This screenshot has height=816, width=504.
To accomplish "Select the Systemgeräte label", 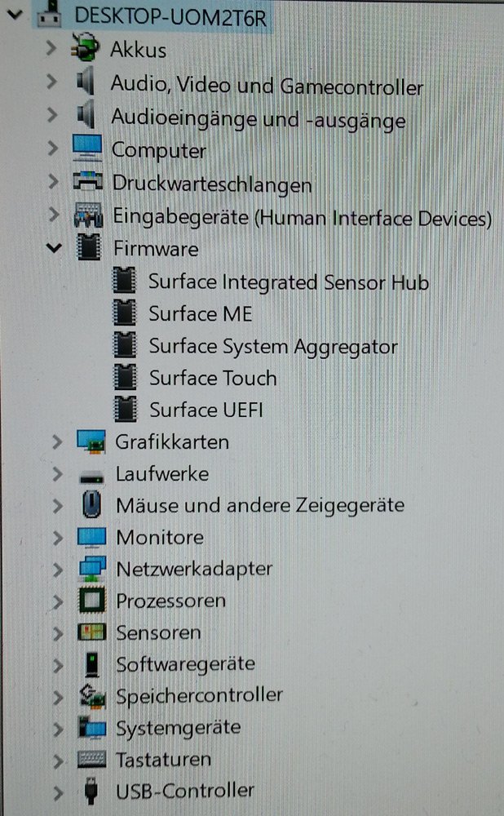I will [x=178, y=727].
